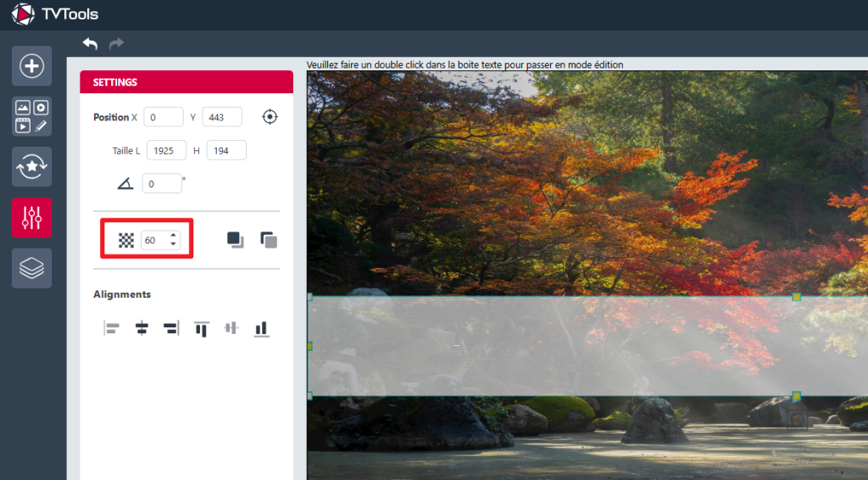Align element to the left
The width and height of the screenshot is (868, 480).
[x=112, y=328]
